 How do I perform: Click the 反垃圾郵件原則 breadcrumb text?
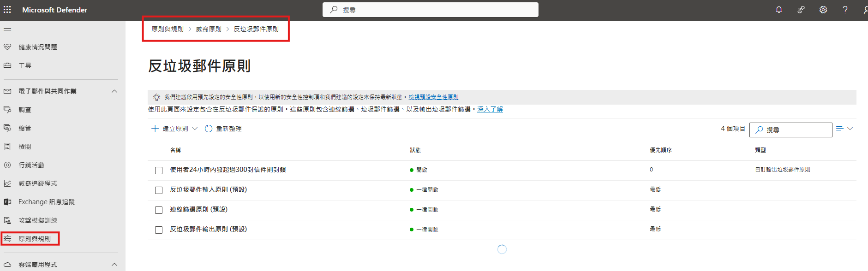(x=256, y=29)
